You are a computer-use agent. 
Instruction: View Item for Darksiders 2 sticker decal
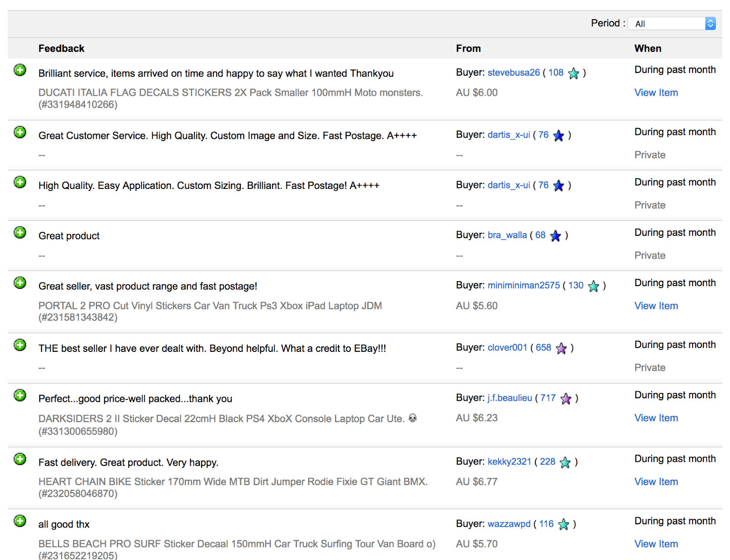656,418
